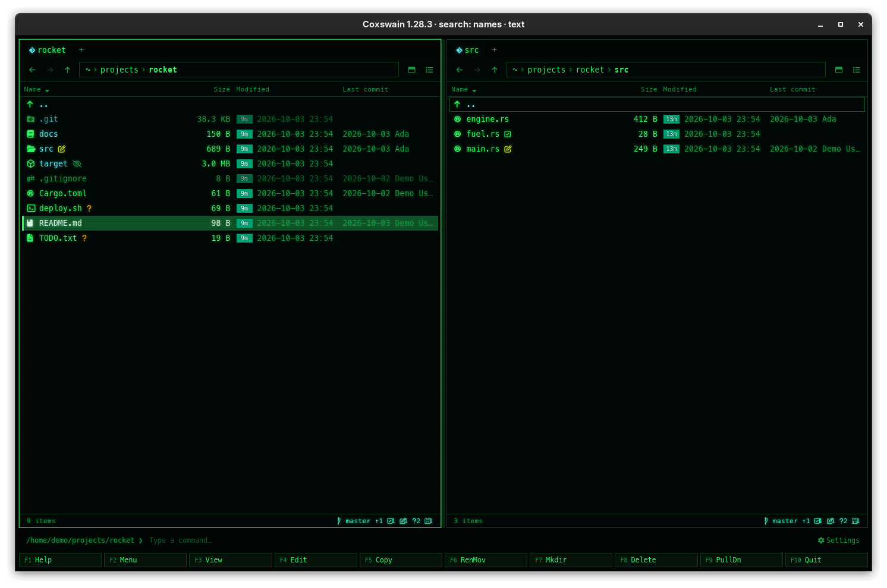This screenshot has width=887, height=588.
Task: Go forward in the left rocket pane
Action: click(x=50, y=70)
